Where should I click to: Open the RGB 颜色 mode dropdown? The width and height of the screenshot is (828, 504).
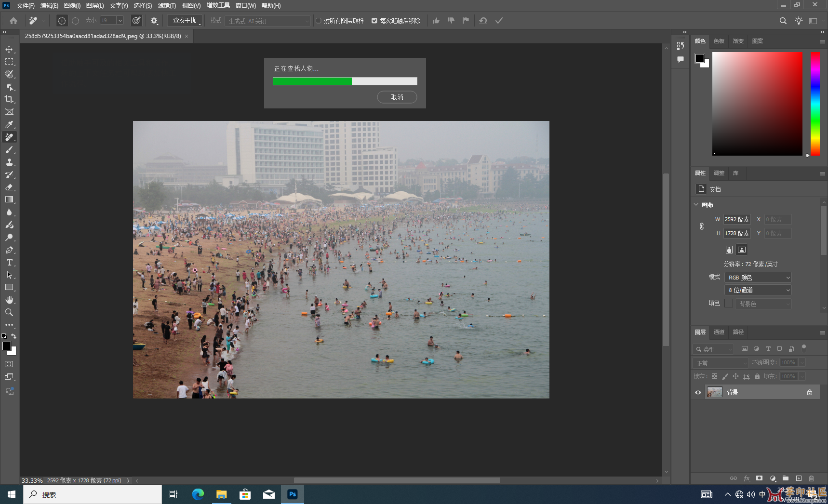point(758,278)
